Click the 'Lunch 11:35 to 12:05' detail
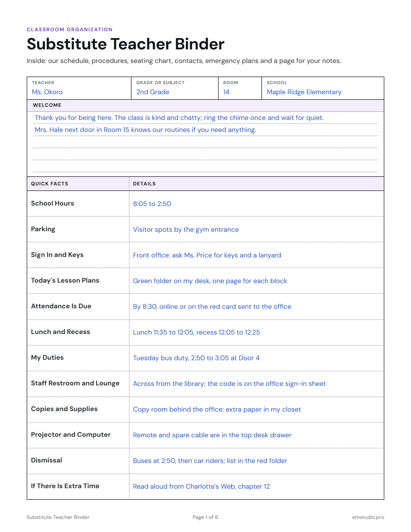The width and height of the screenshot is (411, 532). coord(196,332)
